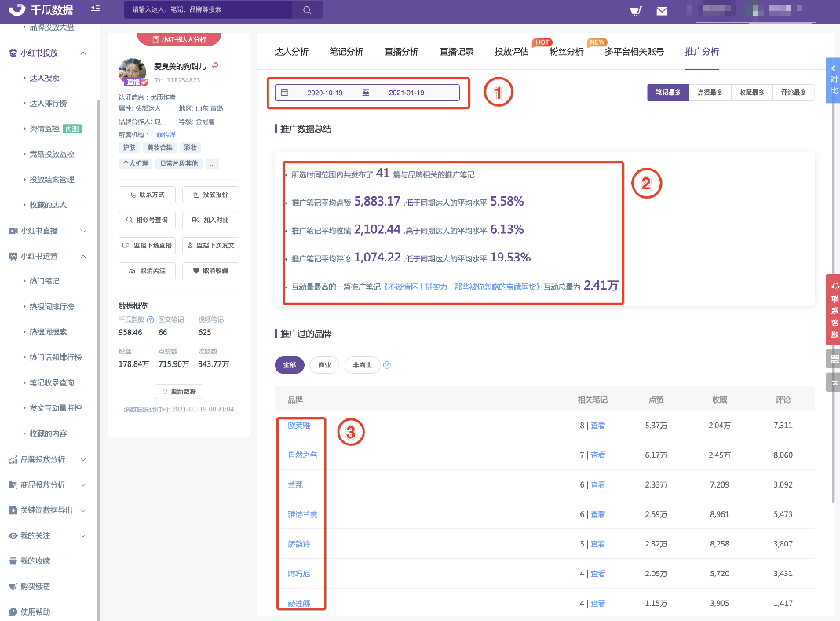Viewport: 840px width, 621px height.
Task: Open the 欧芙雅 brand link
Action: [x=299, y=426]
